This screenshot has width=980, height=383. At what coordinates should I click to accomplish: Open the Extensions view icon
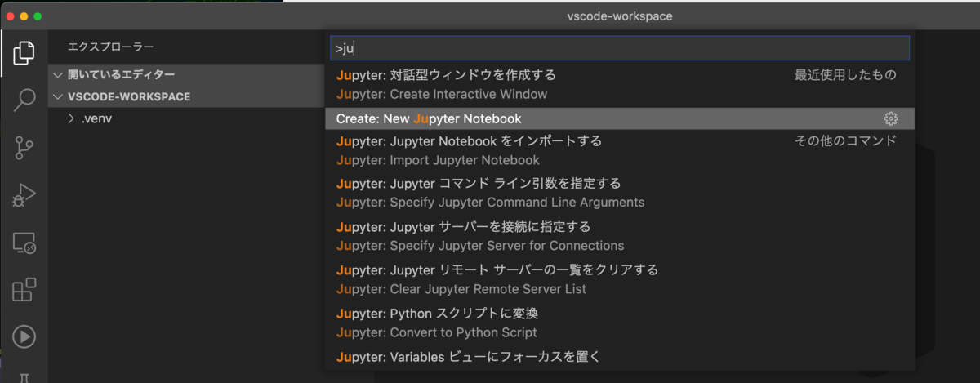(24, 290)
